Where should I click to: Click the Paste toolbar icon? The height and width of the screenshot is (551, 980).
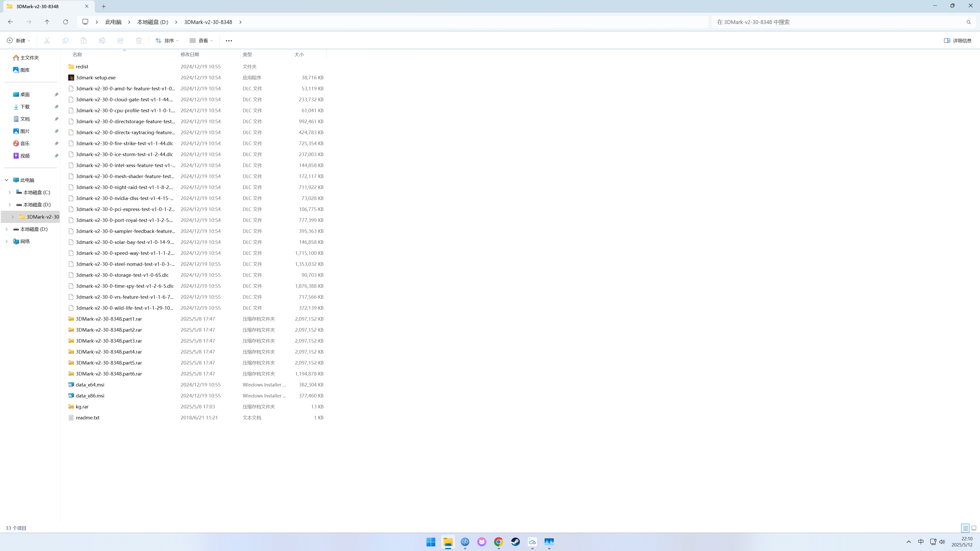point(84,41)
